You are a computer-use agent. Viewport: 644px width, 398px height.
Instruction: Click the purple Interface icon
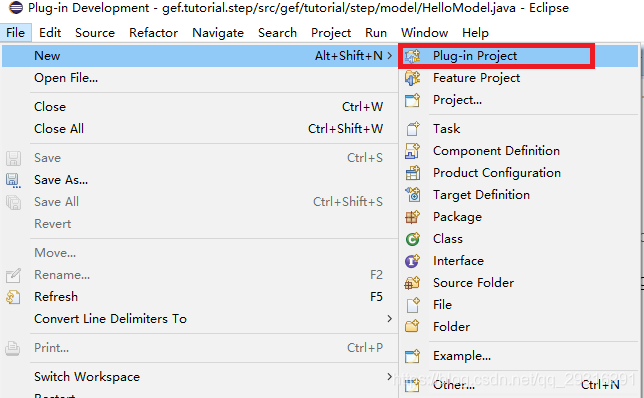coord(413,261)
